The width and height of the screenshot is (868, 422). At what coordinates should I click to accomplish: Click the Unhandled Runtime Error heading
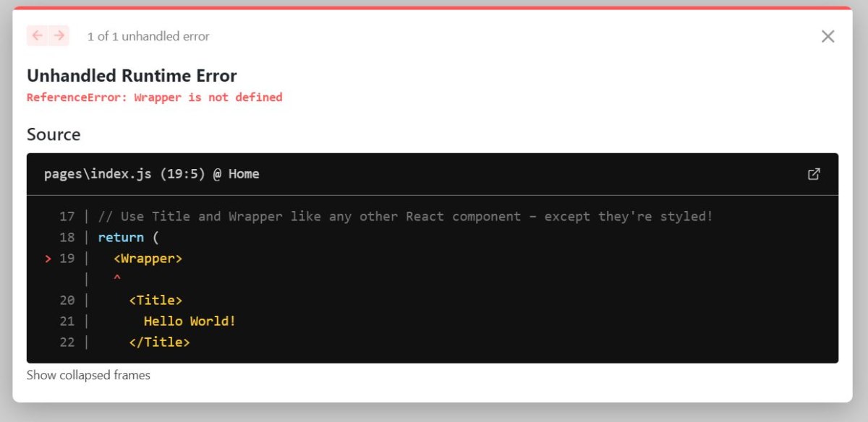(x=132, y=76)
